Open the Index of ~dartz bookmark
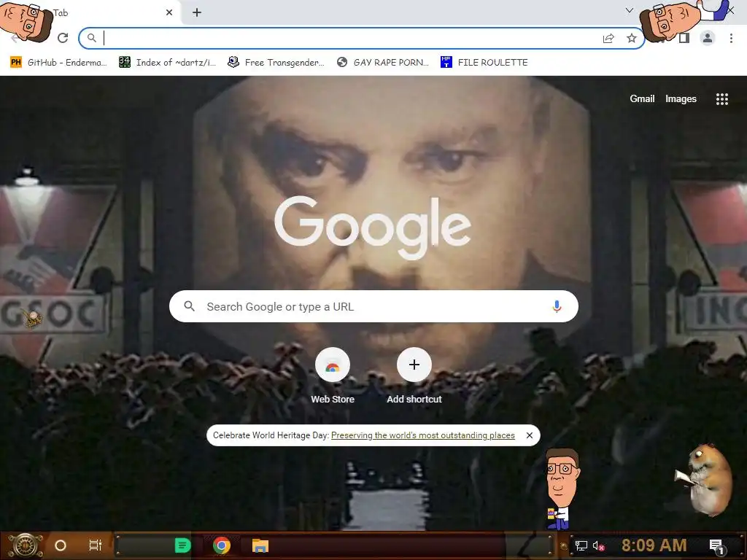This screenshot has height=560, width=747. [167, 63]
